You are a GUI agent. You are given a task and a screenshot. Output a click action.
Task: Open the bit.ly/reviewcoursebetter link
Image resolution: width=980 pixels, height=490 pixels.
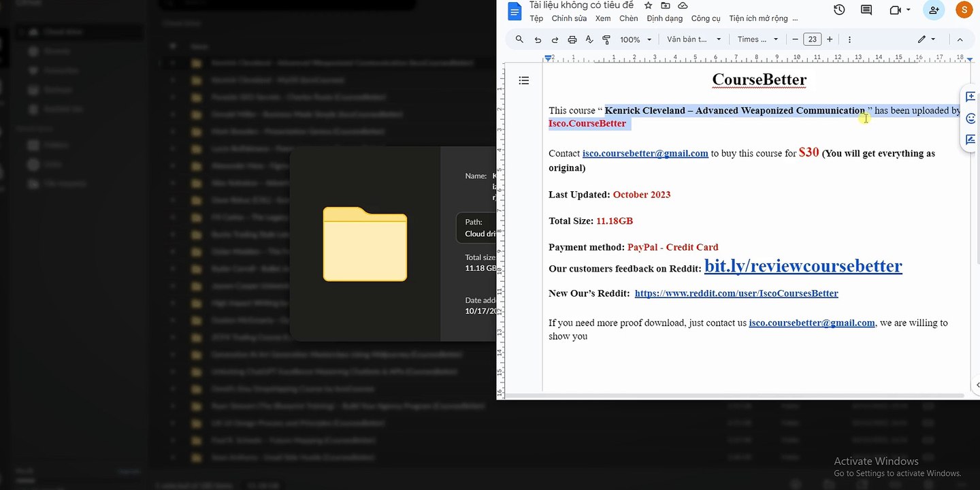[x=803, y=265]
